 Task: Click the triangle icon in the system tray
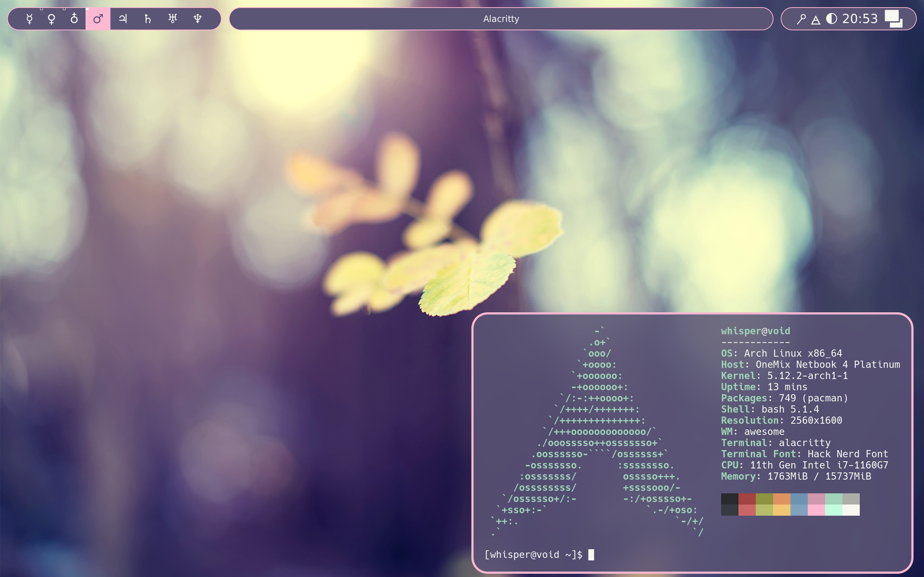(x=816, y=20)
